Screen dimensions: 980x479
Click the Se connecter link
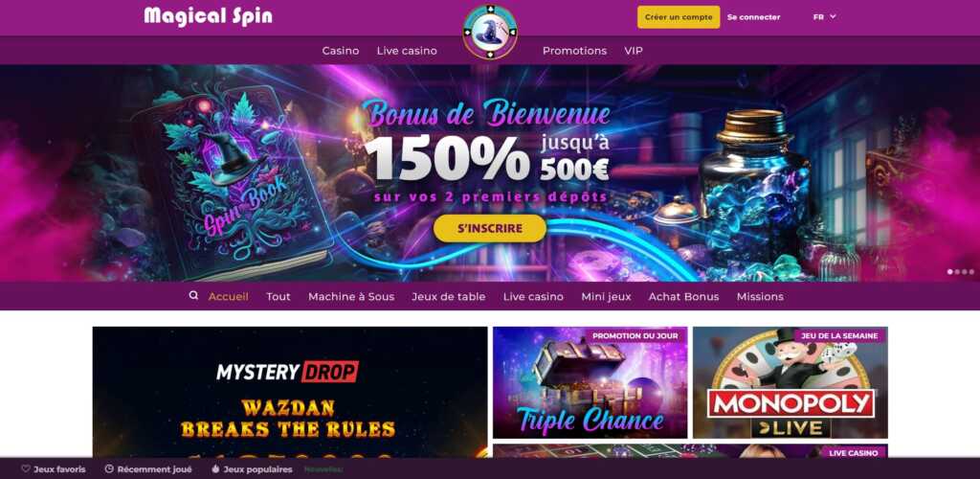754,17
